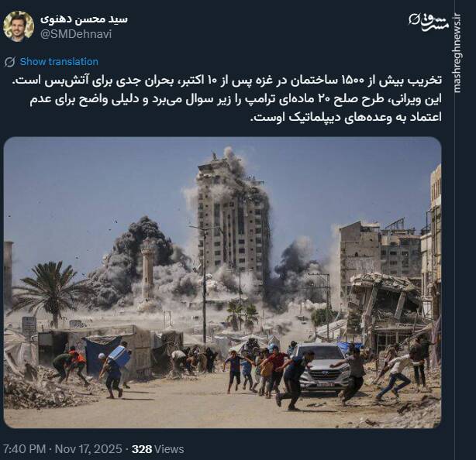This screenshot has width=476, height=460.
Task: Click the last tweet line about دیپلماتیک
Action: coord(346,118)
